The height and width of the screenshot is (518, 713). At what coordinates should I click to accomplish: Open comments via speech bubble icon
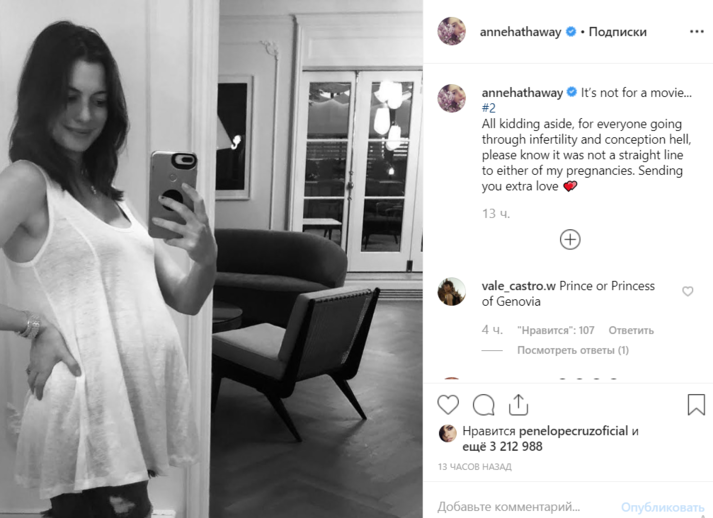click(483, 404)
